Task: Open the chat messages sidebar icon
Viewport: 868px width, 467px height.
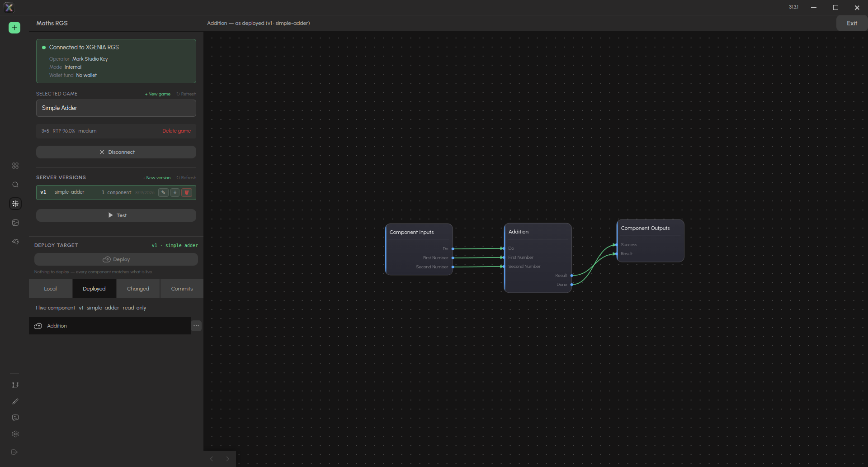Action: tap(15, 418)
